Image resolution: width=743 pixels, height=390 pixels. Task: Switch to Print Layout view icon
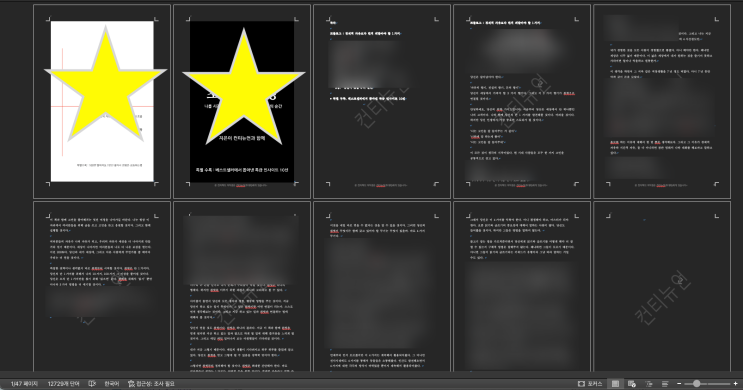[x=615, y=383]
